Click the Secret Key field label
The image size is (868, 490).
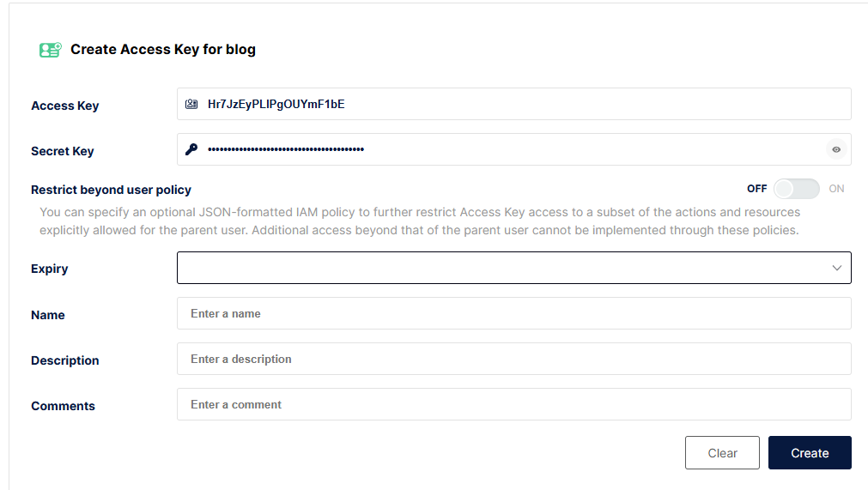pyautogui.click(x=63, y=151)
